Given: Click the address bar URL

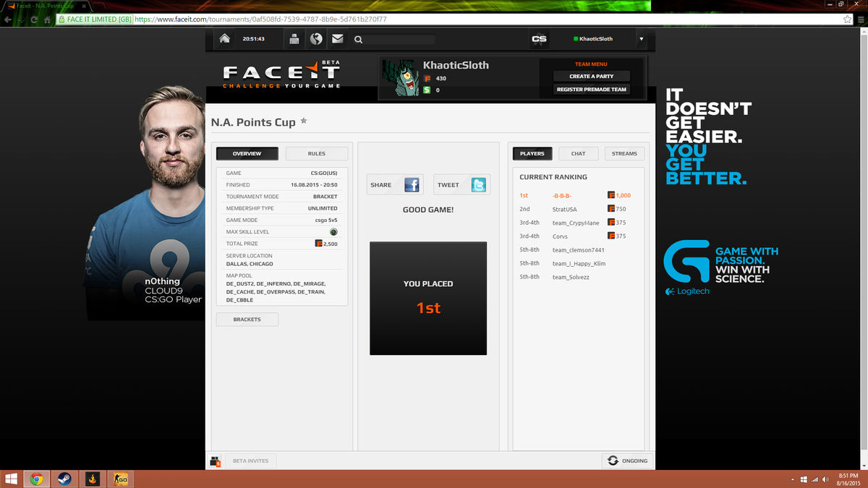Looking at the screenshot, I should pyautogui.click(x=260, y=20).
